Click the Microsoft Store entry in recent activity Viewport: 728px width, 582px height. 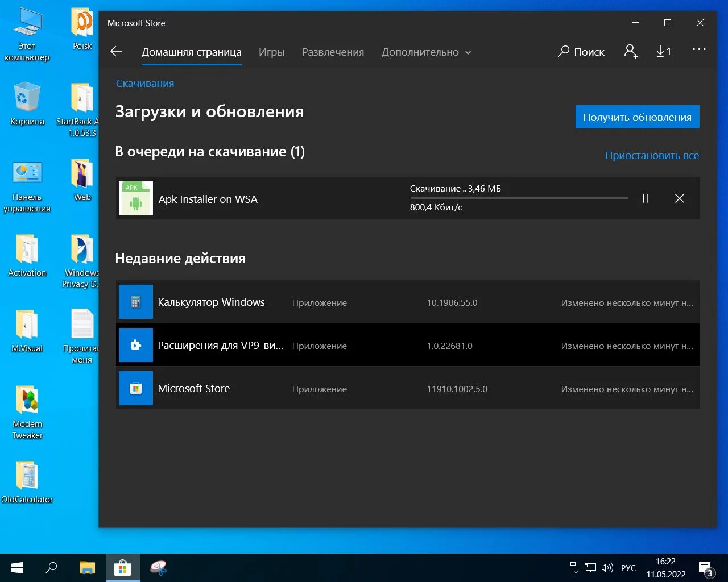pos(194,389)
